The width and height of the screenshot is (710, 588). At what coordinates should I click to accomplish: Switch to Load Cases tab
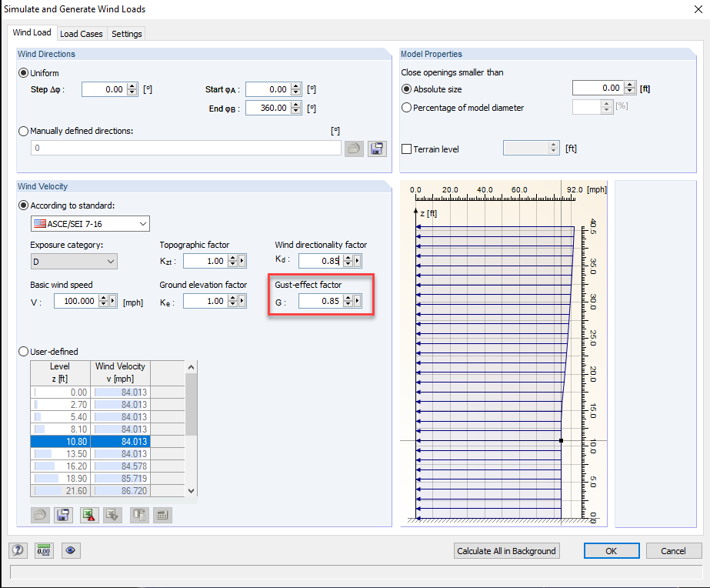coord(82,34)
